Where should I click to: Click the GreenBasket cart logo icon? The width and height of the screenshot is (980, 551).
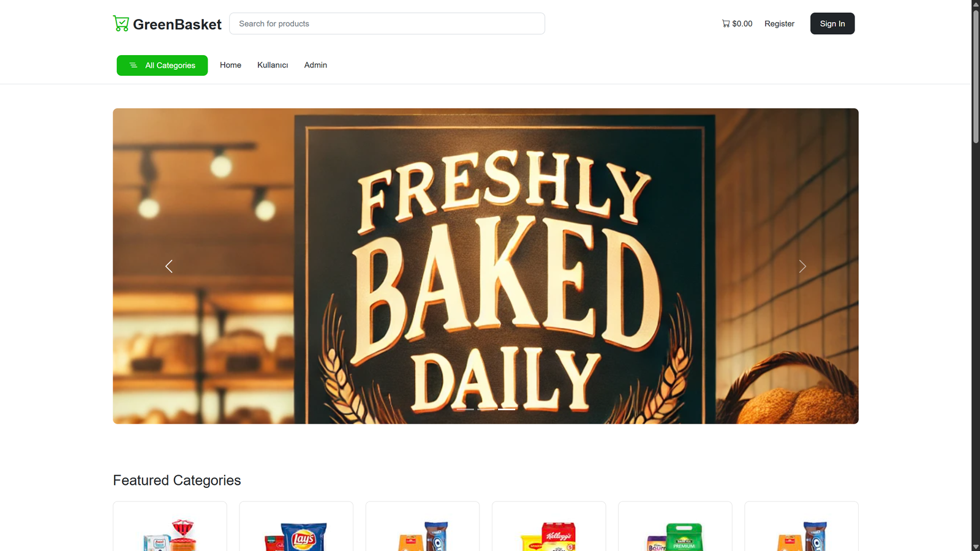pos(121,23)
